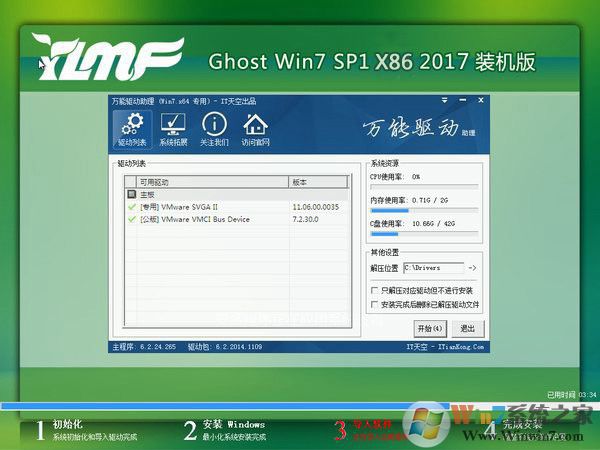Screen dimensions: 600x450
Task: Click the YLMF logo
Action: [107, 57]
